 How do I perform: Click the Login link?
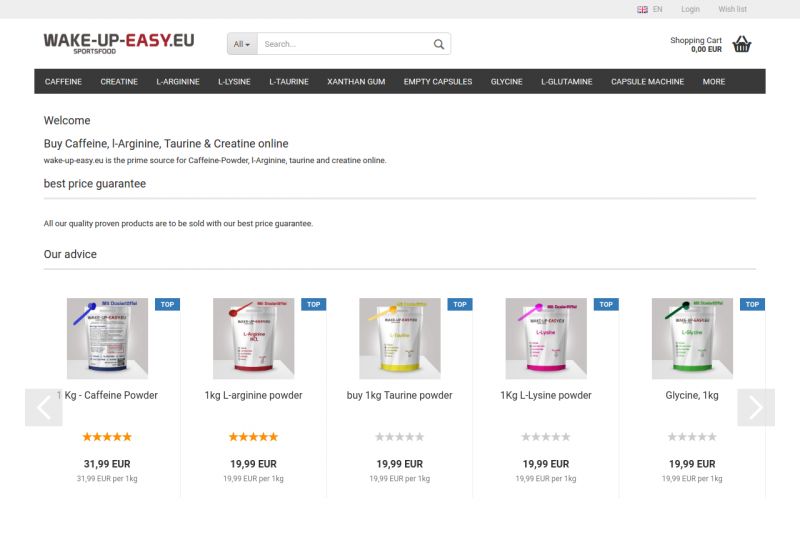(690, 9)
